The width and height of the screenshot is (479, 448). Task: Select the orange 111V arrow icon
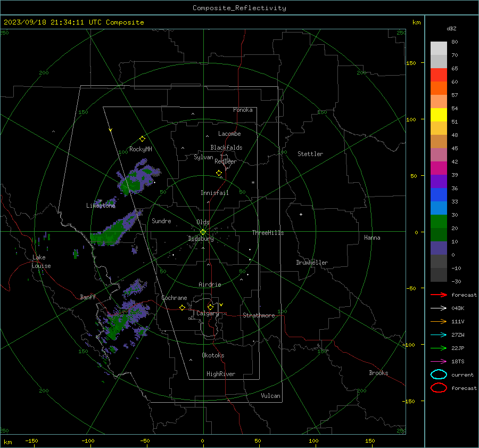tap(439, 321)
